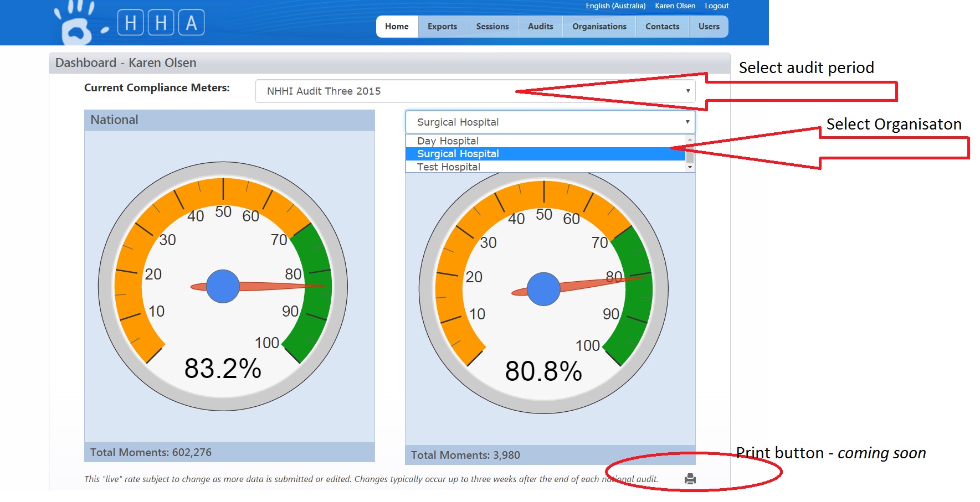Switch to the Sessions tab
The width and height of the screenshot is (980, 502).
[x=492, y=27]
